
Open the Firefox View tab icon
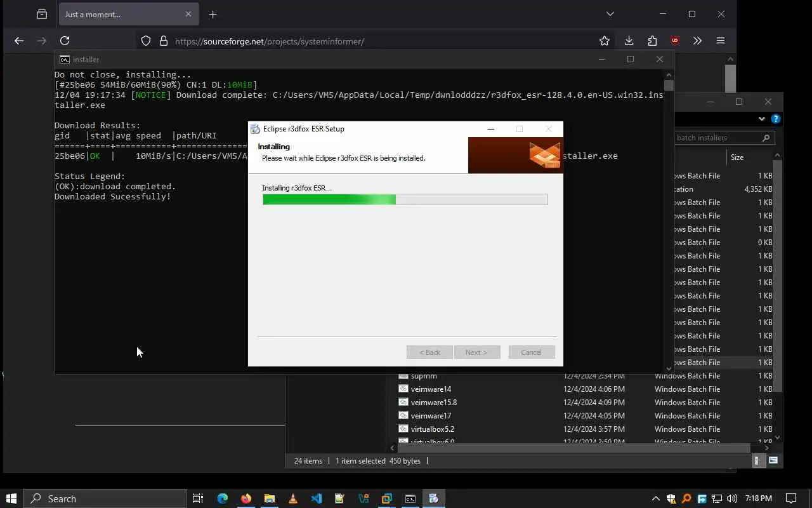[x=42, y=14]
